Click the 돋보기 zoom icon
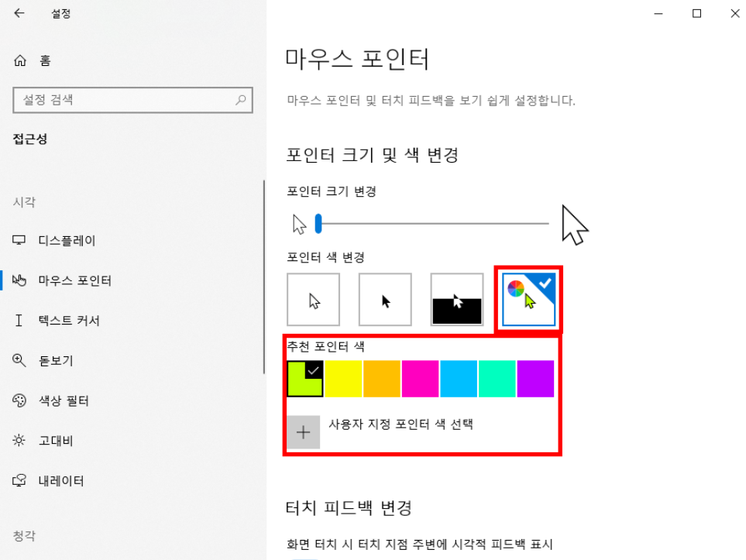746x560 pixels. [19, 360]
